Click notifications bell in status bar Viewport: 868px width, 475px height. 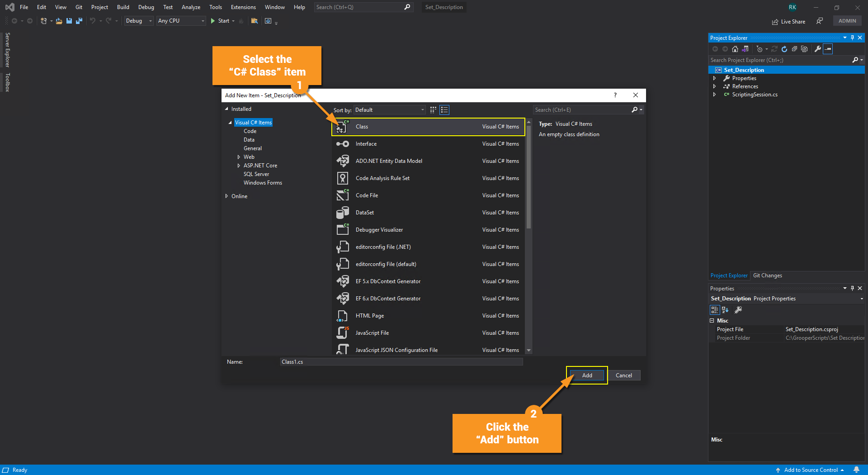tap(856, 470)
